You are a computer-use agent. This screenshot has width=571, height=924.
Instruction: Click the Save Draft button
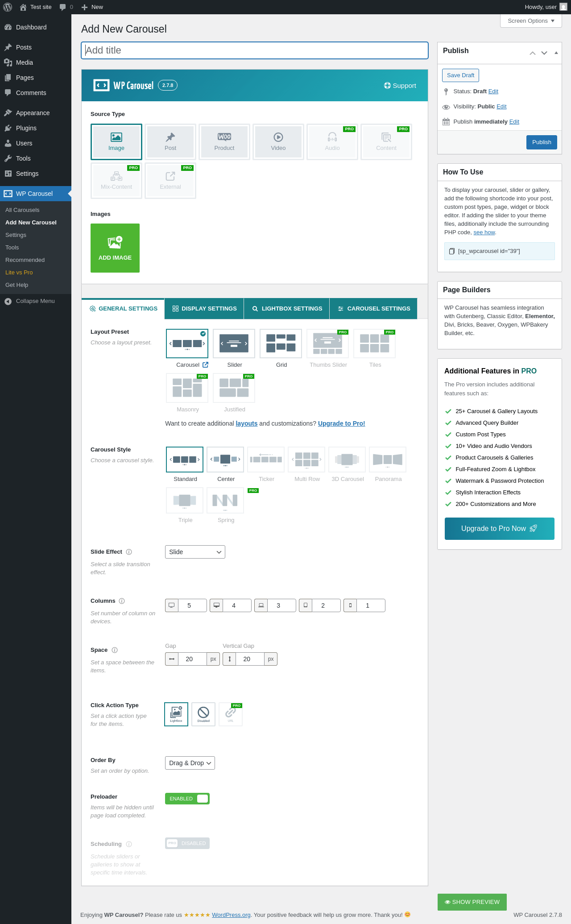(x=461, y=75)
